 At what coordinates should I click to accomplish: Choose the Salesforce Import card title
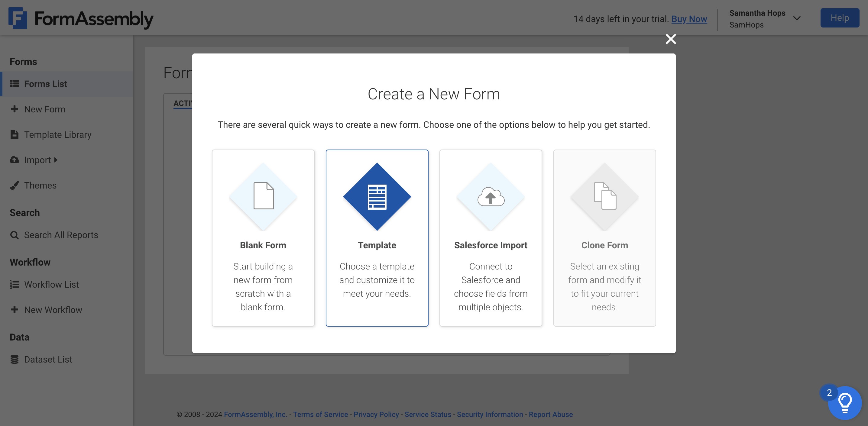[491, 246]
